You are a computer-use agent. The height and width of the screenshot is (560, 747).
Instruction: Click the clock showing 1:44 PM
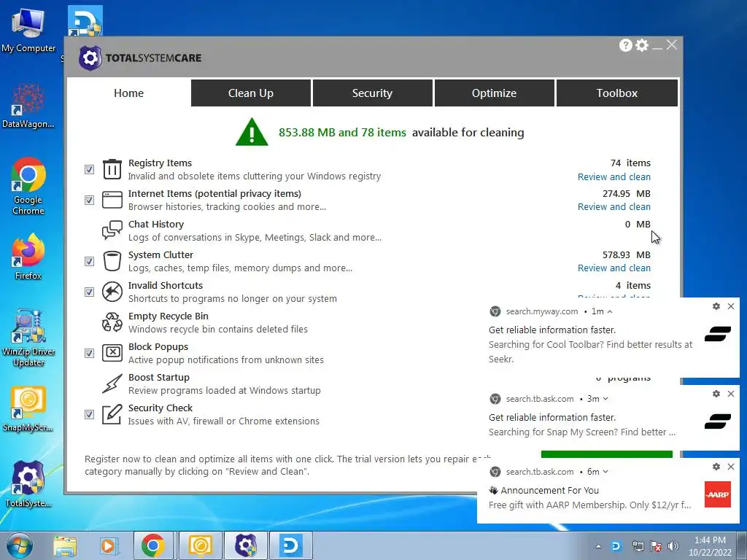click(710, 540)
